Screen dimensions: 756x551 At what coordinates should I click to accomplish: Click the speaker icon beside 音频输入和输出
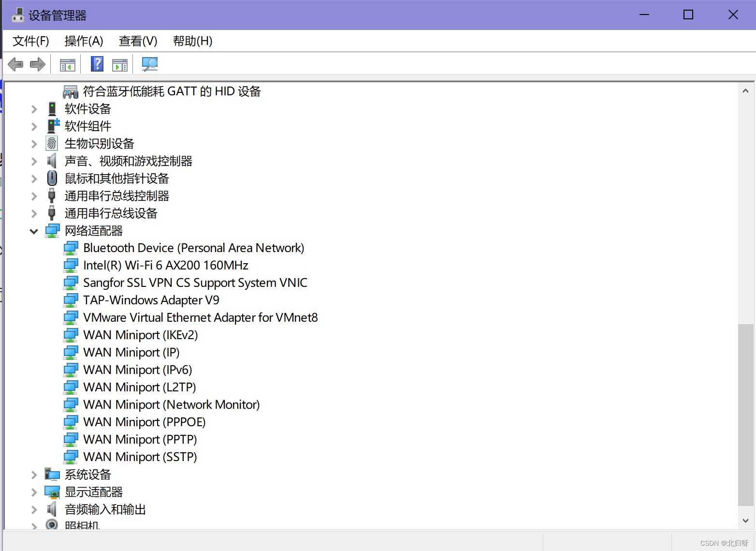click(x=52, y=509)
